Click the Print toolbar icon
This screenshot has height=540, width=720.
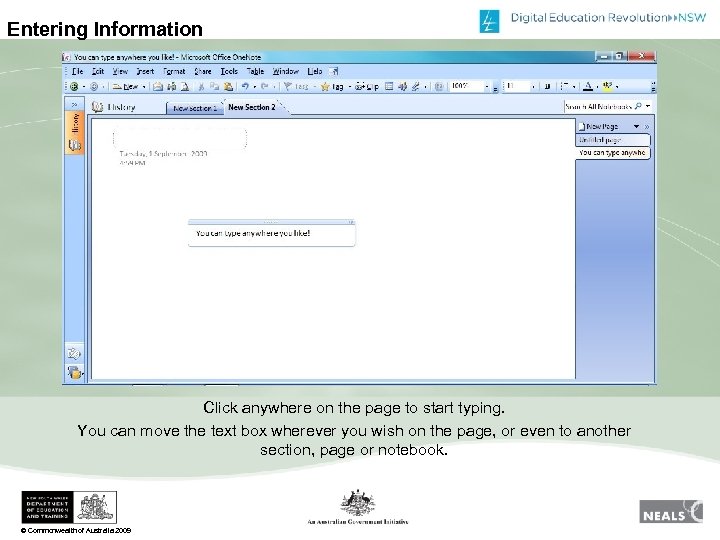(x=172, y=86)
